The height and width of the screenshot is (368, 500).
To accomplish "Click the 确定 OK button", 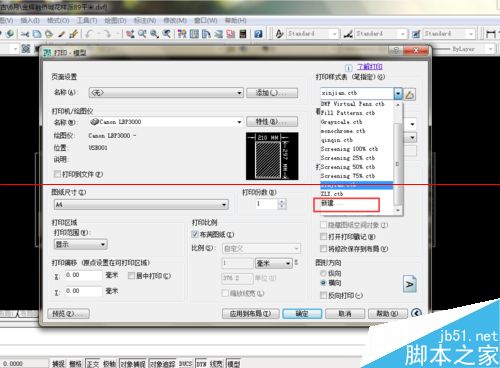I will click(x=302, y=314).
